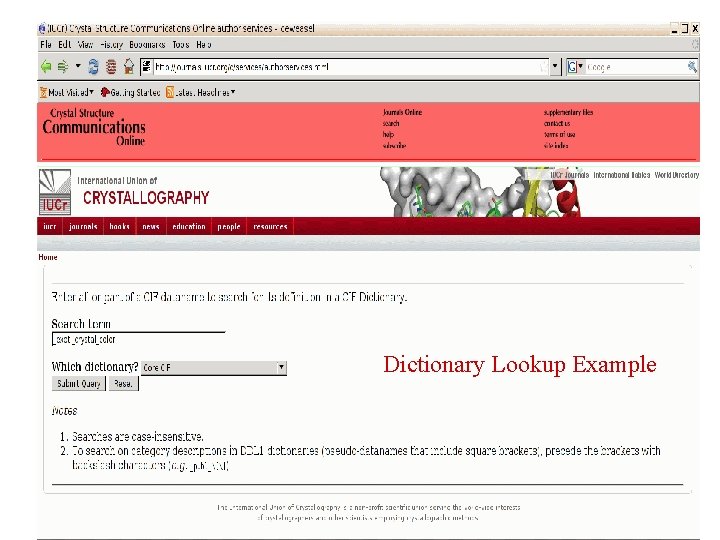Open the Which dictionary dropdown
This screenshot has height=540, width=720.
click(x=214, y=368)
